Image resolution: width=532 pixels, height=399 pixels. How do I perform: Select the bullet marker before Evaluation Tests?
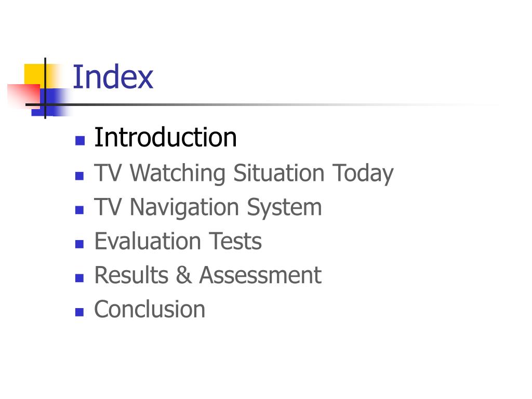click(79, 244)
